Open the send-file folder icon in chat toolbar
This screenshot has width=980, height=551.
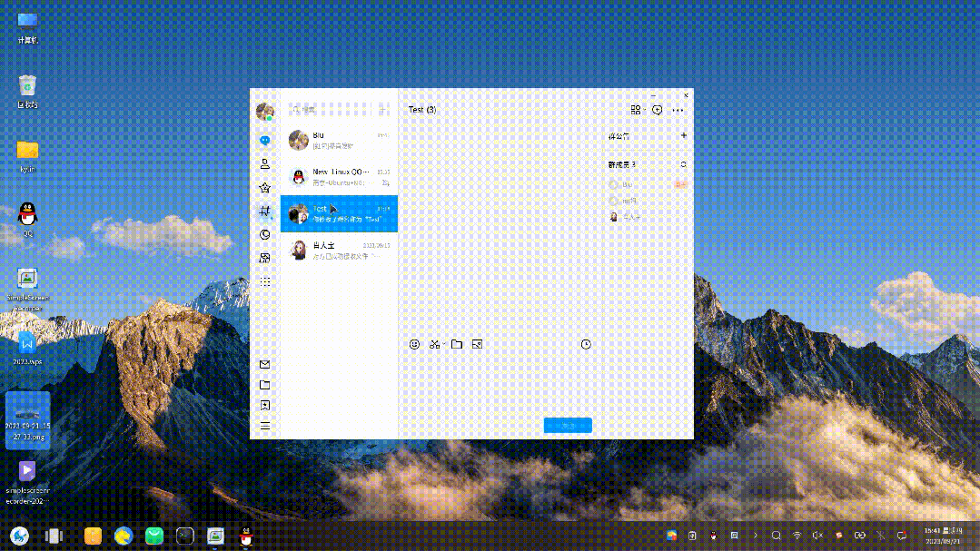click(x=457, y=345)
